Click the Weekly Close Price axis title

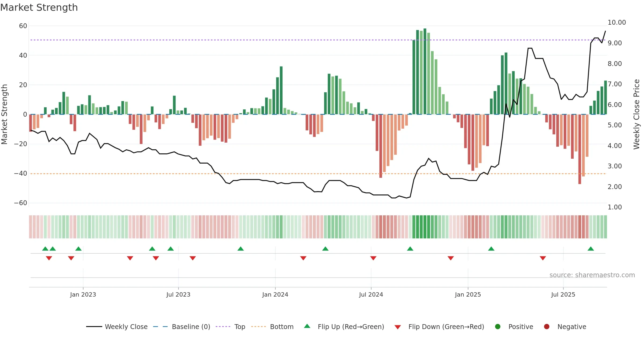tap(636, 114)
